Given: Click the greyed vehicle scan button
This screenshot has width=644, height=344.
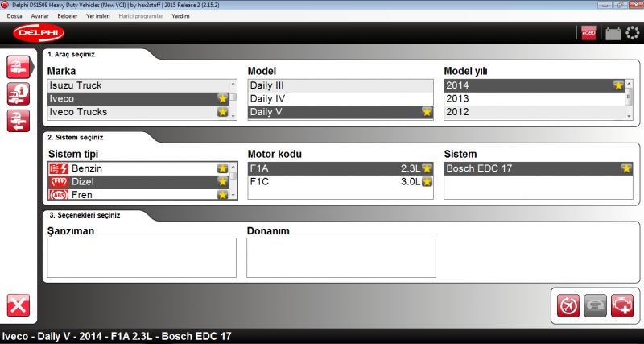Looking at the screenshot, I should pyautogui.click(x=595, y=306).
